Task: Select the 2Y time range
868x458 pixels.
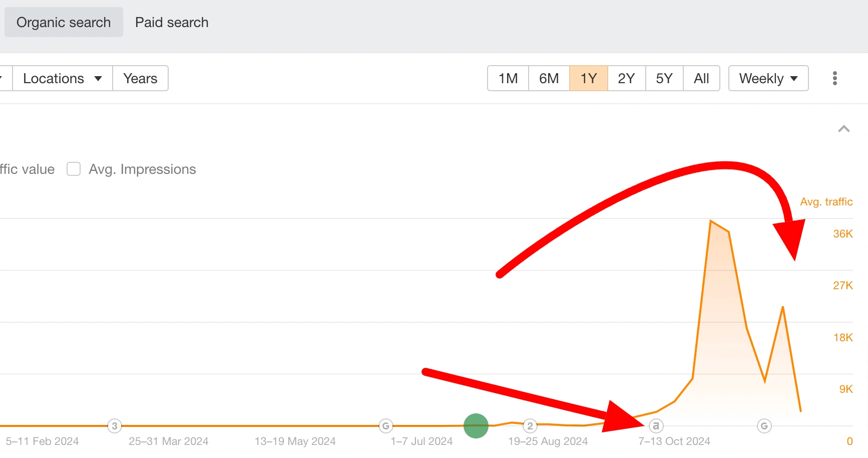Action: tap(627, 78)
